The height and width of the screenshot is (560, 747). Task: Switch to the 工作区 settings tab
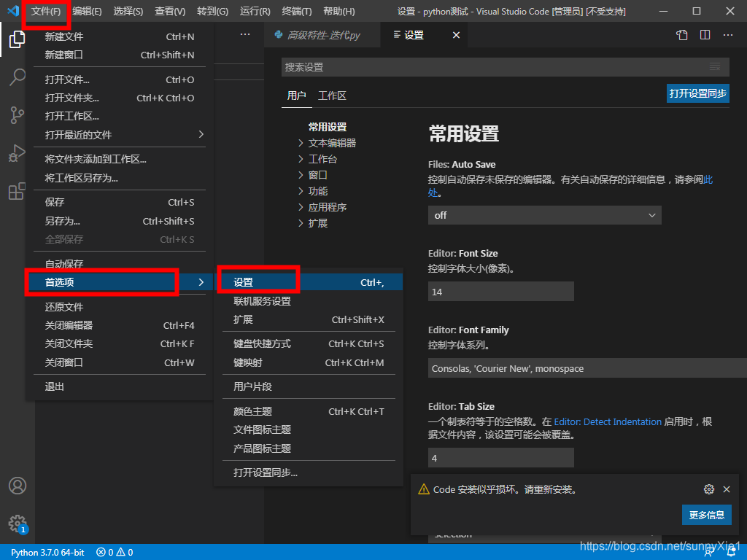click(332, 96)
